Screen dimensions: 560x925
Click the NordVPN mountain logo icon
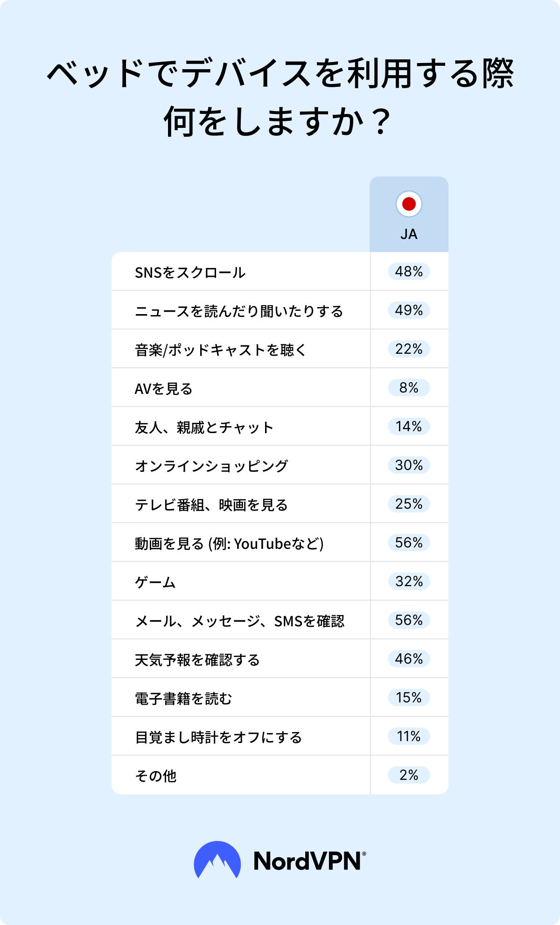click(x=217, y=860)
